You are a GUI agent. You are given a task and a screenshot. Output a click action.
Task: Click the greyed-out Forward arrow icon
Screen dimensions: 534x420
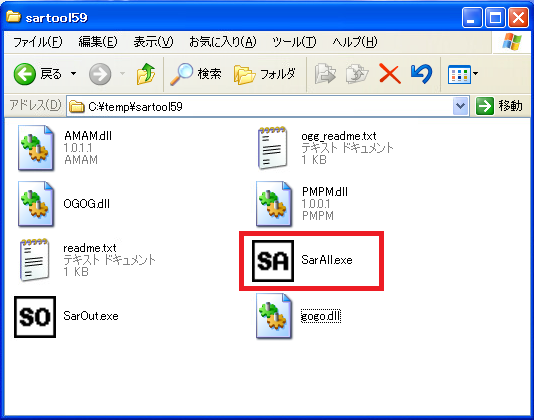(x=100, y=74)
